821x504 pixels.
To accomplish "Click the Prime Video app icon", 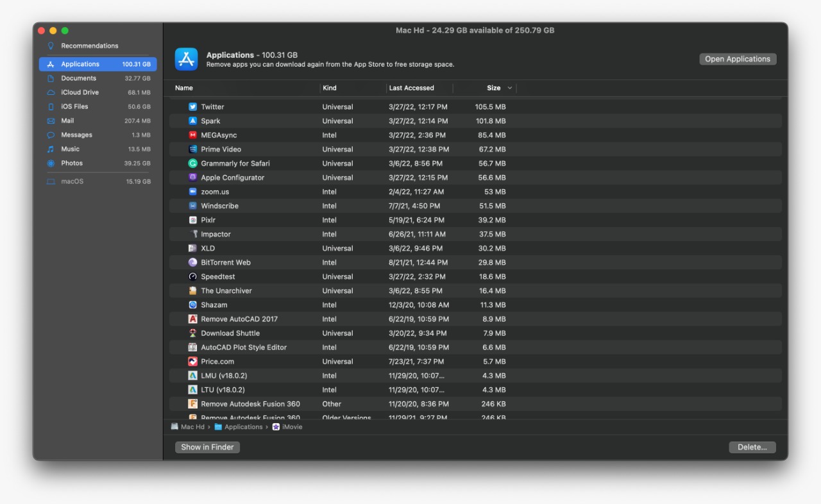I will tap(192, 149).
